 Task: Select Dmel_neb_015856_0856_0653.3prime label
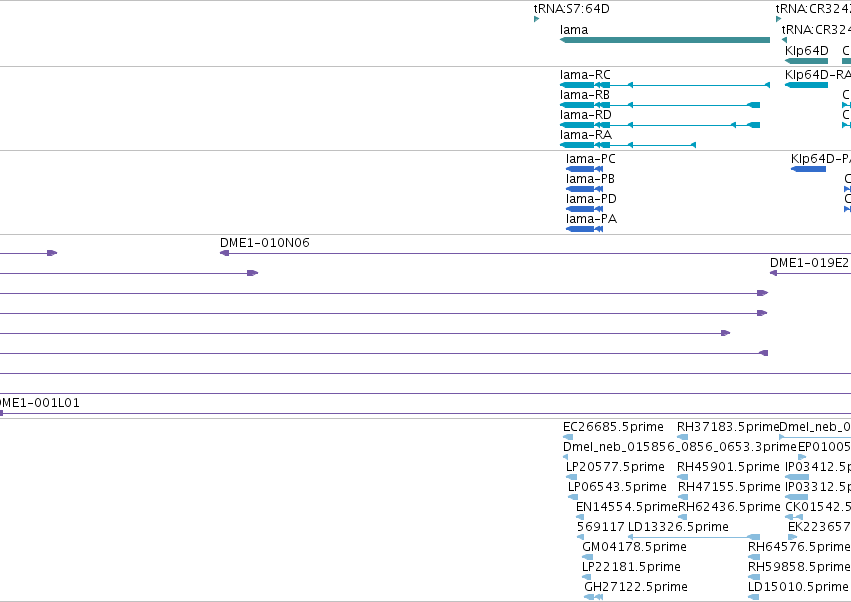click(679, 447)
